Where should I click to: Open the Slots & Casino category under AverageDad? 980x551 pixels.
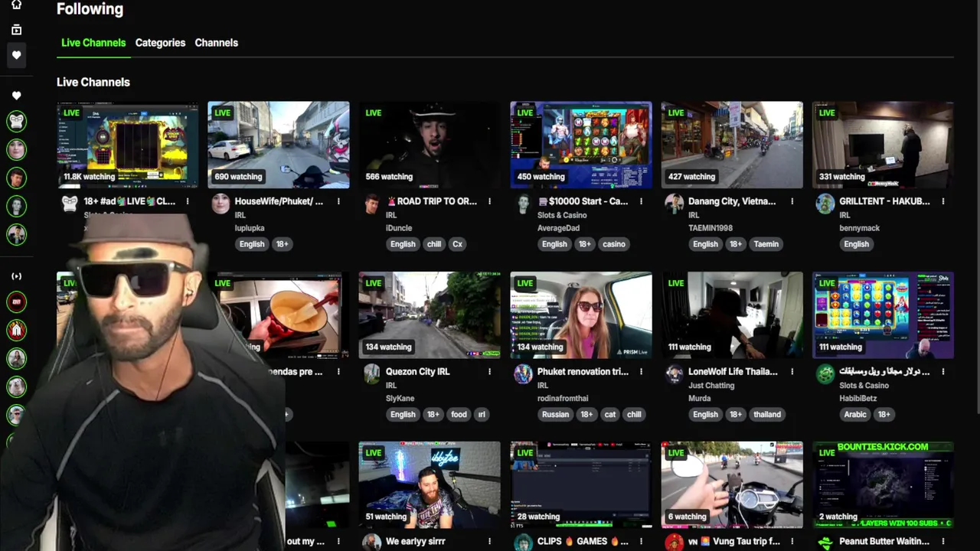click(562, 215)
